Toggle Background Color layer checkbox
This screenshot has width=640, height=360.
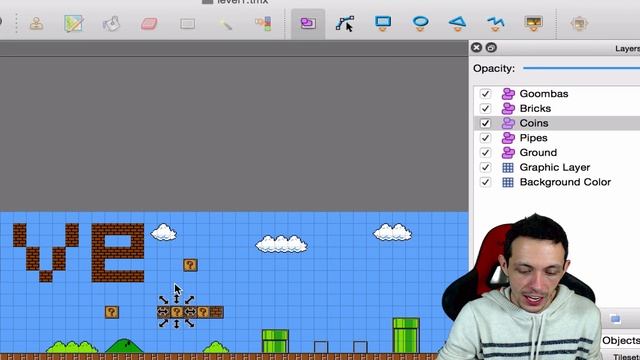485,182
